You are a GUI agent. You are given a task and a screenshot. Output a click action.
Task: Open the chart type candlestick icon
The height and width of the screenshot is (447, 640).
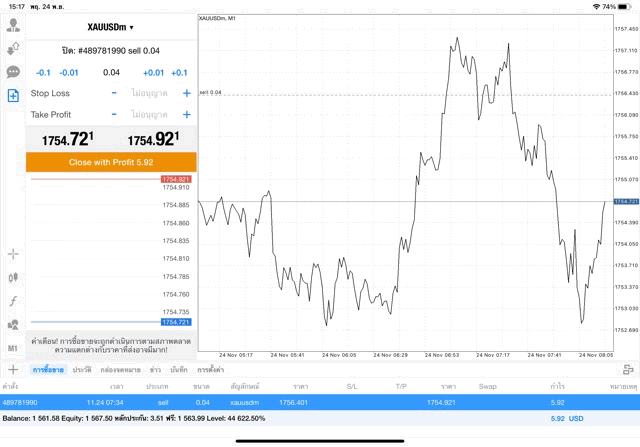(13, 278)
